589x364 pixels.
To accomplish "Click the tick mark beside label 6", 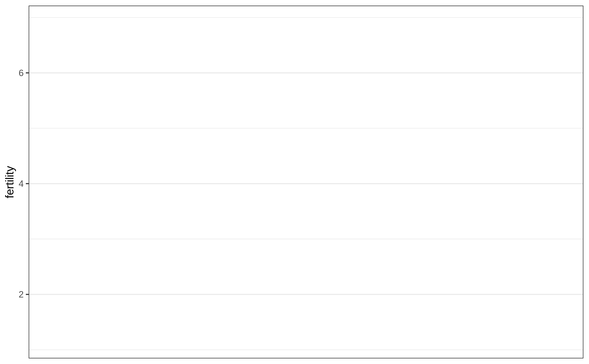I will click(x=27, y=73).
